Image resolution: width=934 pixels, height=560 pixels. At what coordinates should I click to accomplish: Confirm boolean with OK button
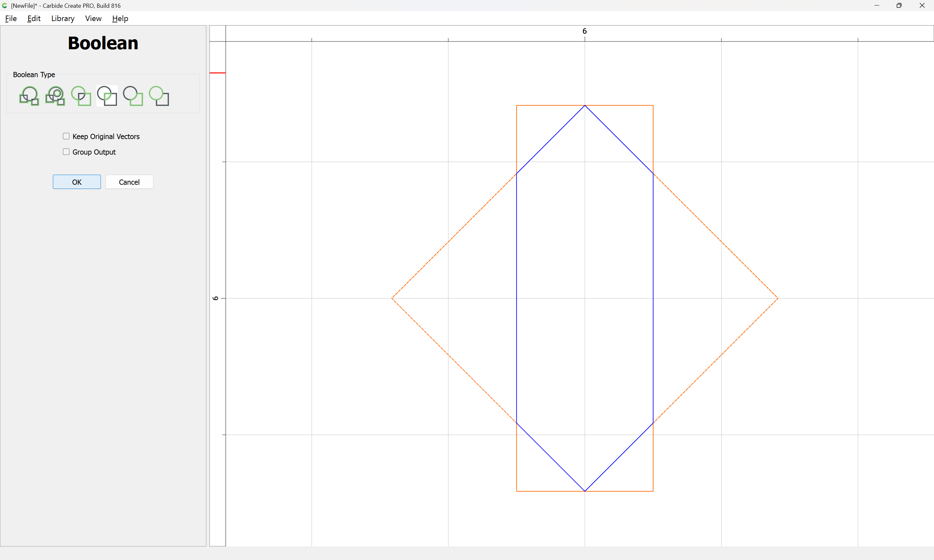pos(77,182)
